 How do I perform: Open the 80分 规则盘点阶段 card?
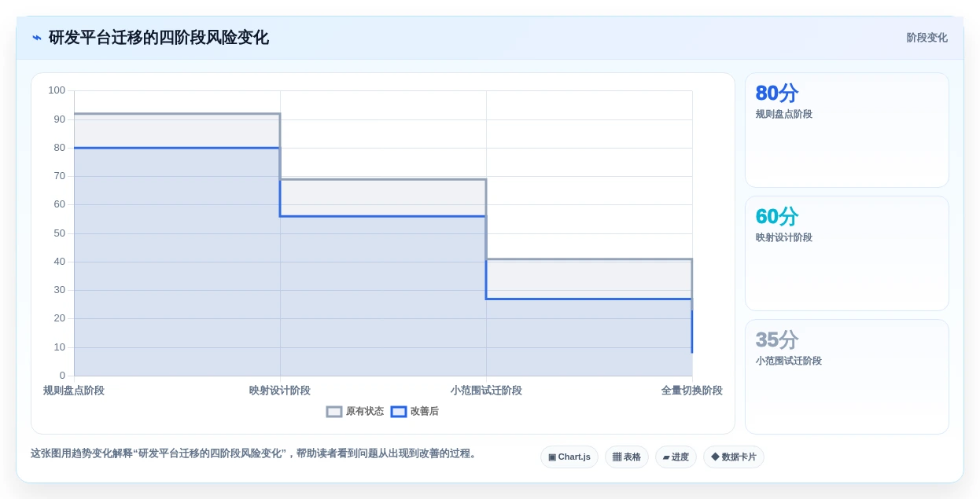(847, 130)
